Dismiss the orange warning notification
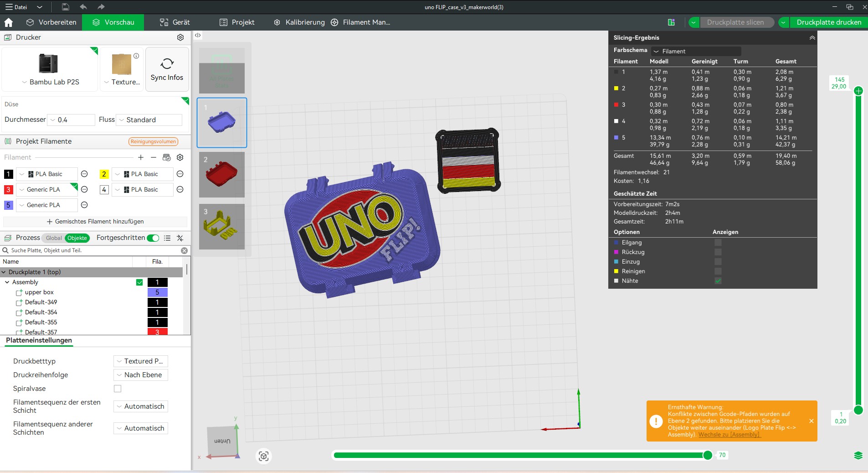This screenshot has width=868, height=473. coord(812,421)
